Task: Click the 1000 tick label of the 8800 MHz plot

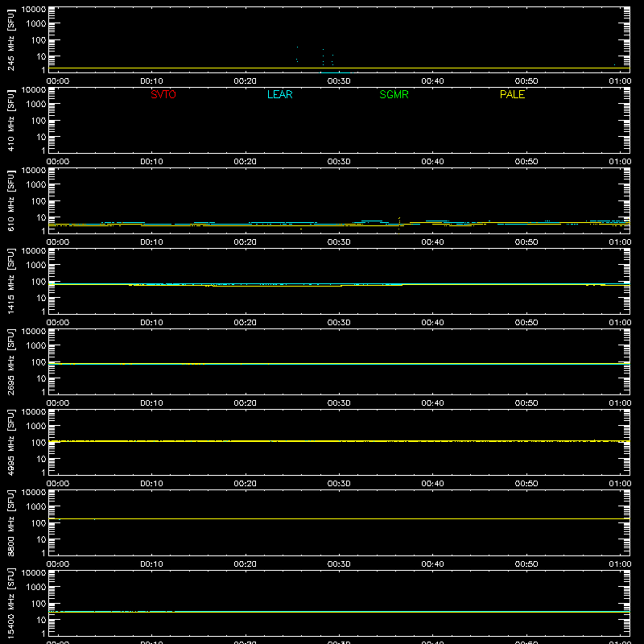Action: coord(36,507)
